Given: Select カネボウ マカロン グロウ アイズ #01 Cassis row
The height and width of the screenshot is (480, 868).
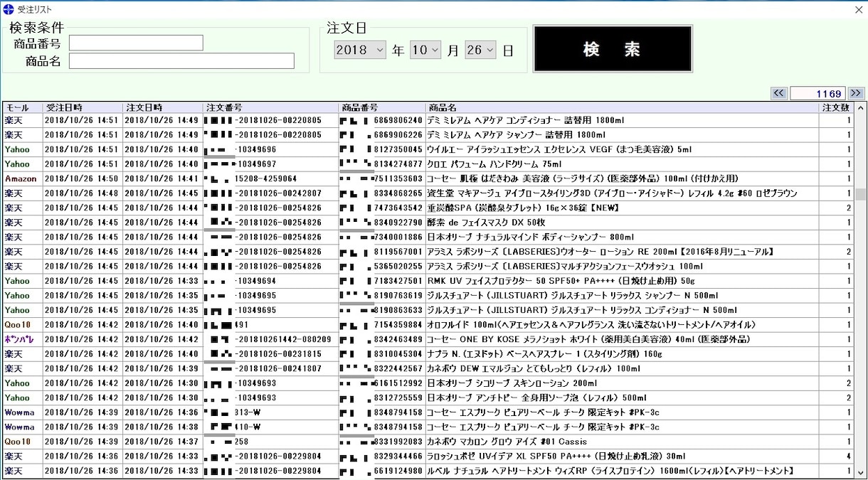Looking at the screenshot, I should (428, 441).
